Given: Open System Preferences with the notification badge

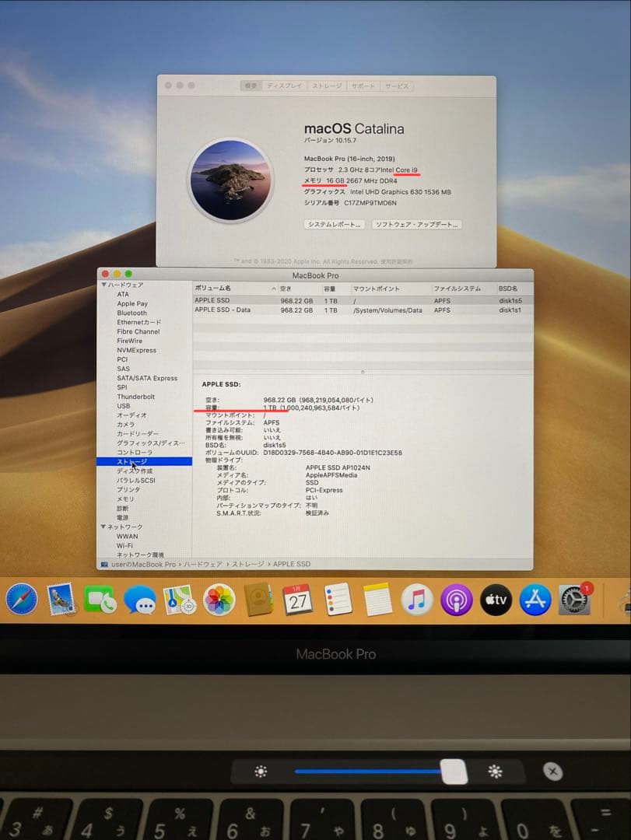Looking at the screenshot, I should (574, 599).
